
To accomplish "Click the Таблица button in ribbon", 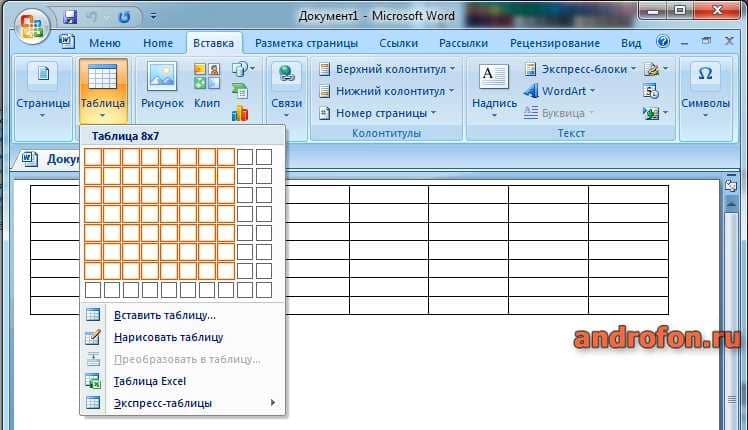I will coord(103,91).
